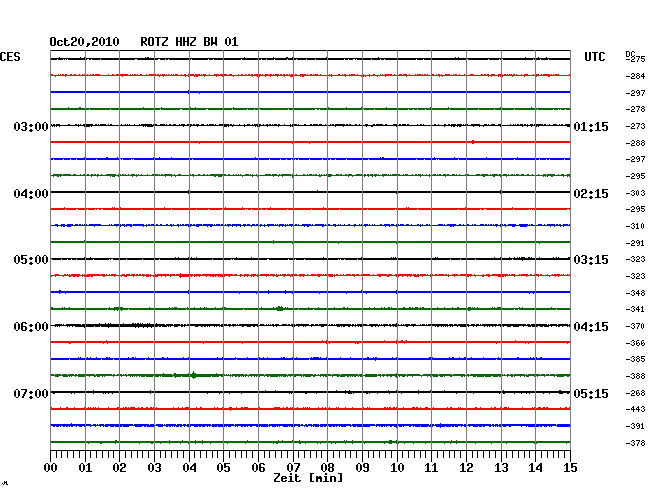Click the DC value -348

tap(635, 293)
